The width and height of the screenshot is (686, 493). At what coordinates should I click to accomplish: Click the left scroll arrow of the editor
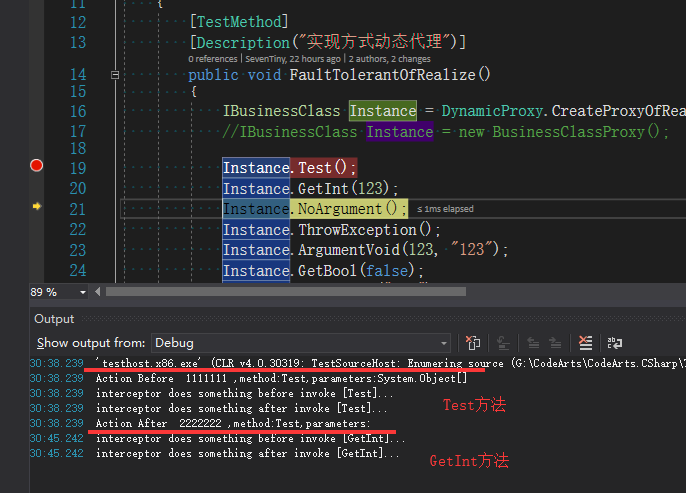(x=98, y=292)
